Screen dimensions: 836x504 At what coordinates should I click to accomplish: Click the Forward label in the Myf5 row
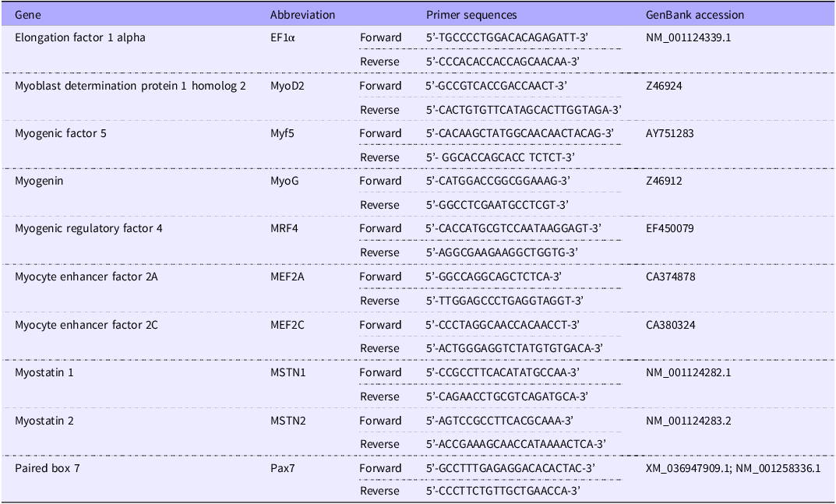tap(380, 133)
